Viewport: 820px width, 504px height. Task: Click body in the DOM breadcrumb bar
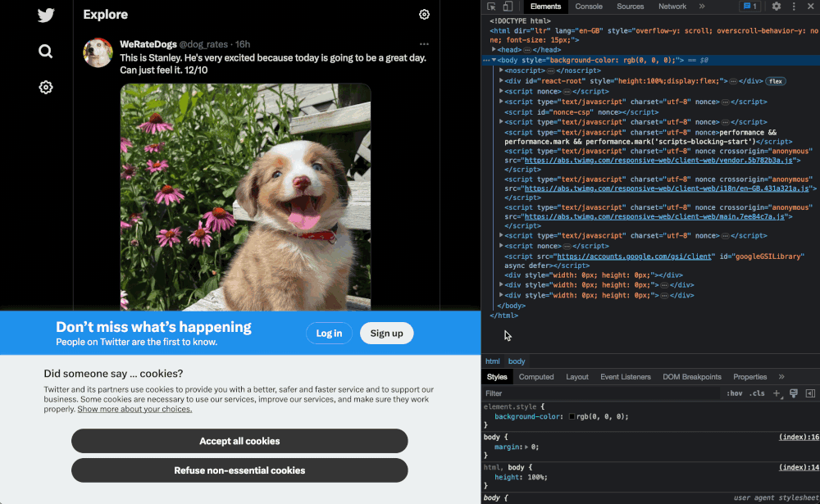point(517,361)
